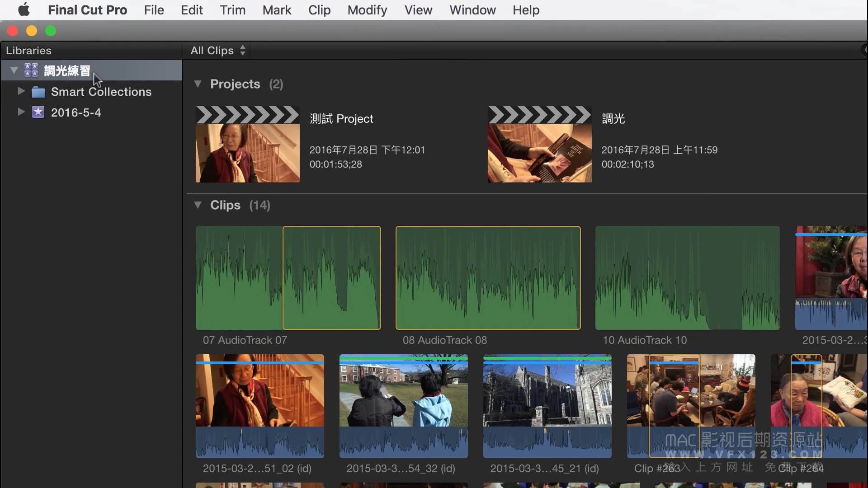Click the 調光 project title text
Screen dimensions: 868x488
(x=613, y=119)
